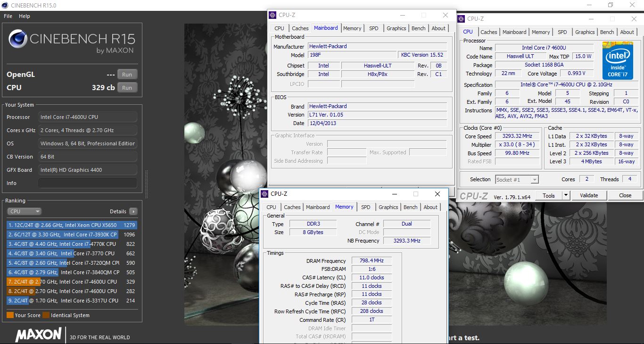The image size is (644, 344).
Task: Select the Memory tab in CPU window
Action: pos(541,32)
